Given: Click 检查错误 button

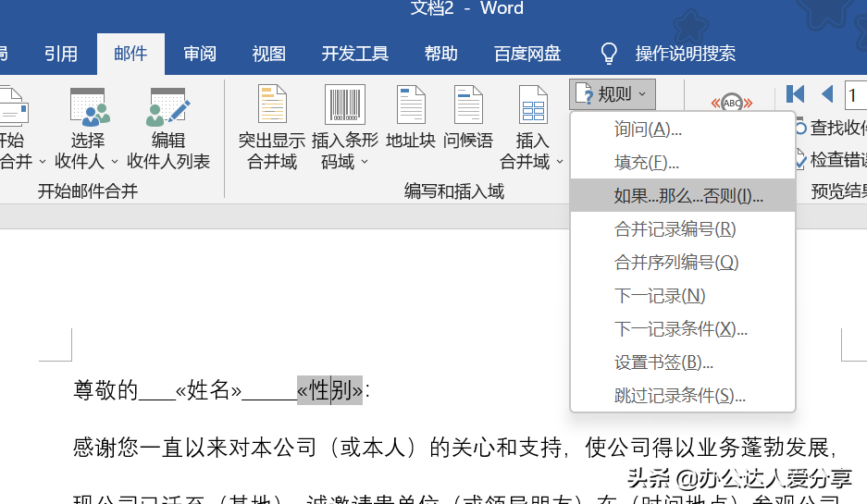Looking at the screenshot, I should coord(832,160).
